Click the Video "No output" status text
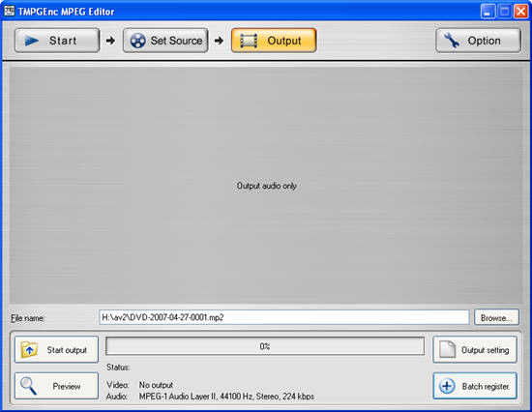532x412 pixels. coord(156,385)
